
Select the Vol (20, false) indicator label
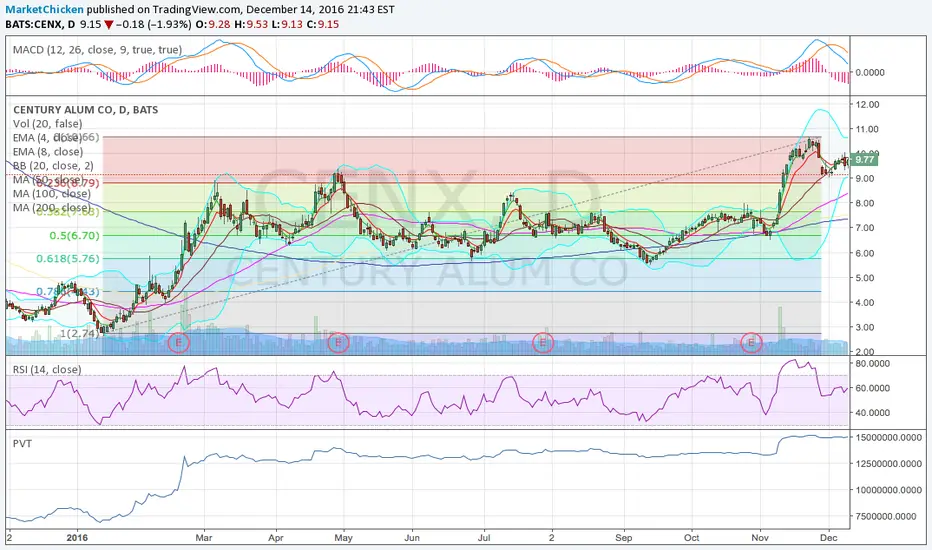[48, 124]
